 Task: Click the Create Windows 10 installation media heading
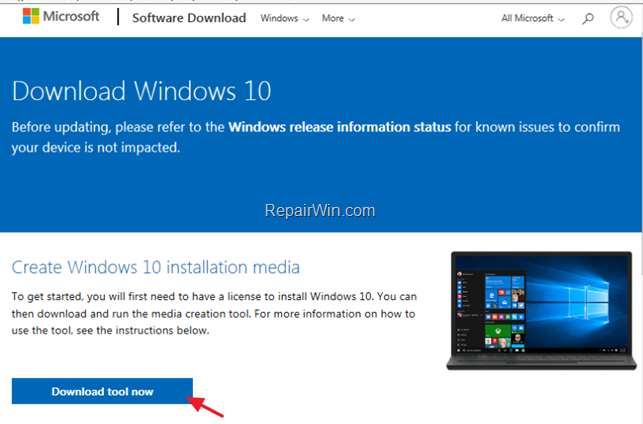click(x=155, y=267)
